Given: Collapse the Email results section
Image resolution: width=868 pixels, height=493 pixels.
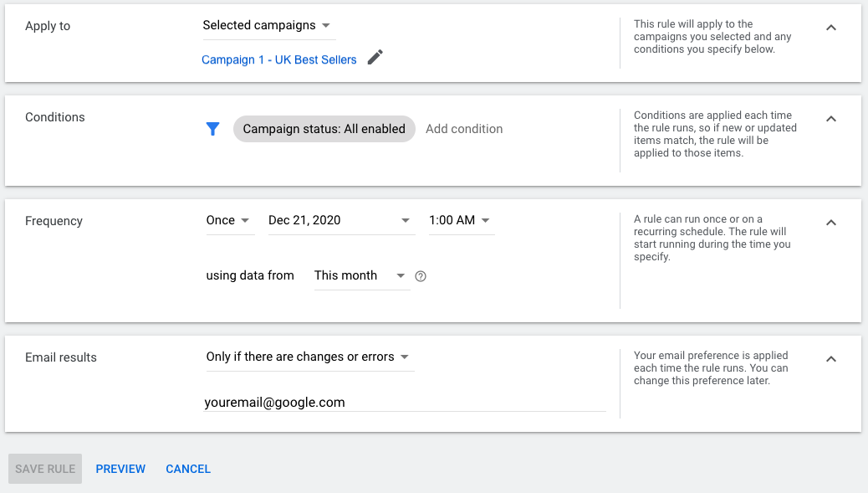Looking at the screenshot, I should click(x=830, y=359).
